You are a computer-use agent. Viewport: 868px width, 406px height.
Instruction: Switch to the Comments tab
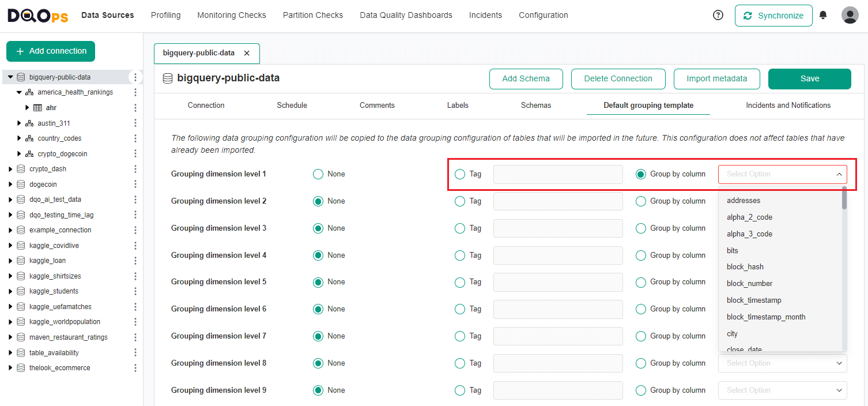378,106
